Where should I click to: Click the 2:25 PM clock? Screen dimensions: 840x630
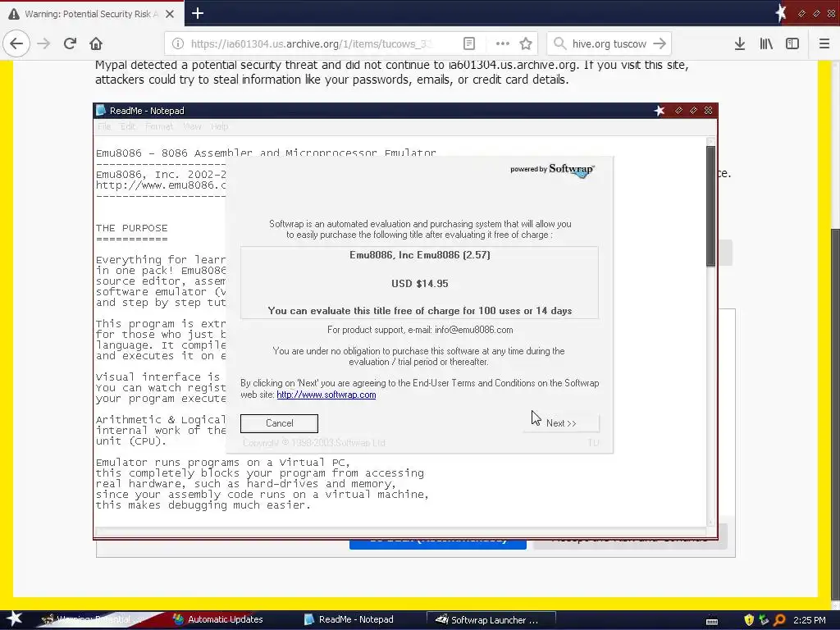(x=810, y=620)
